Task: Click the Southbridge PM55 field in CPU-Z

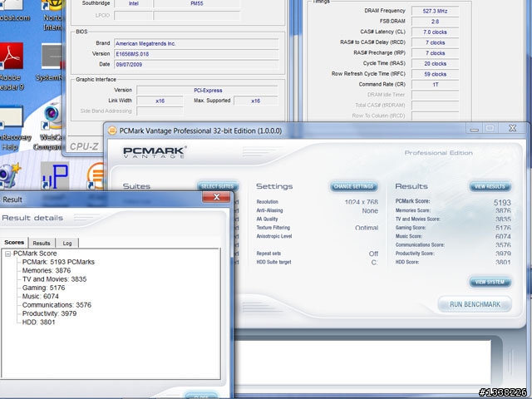Action: pyautogui.click(x=197, y=3)
